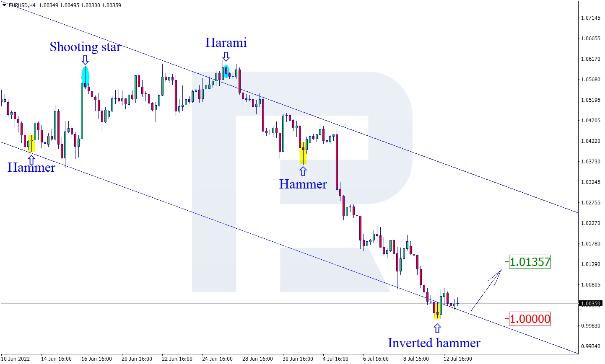The width and height of the screenshot is (605, 364).
Task: Click the Harami pattern label
Action: point(226,42)
